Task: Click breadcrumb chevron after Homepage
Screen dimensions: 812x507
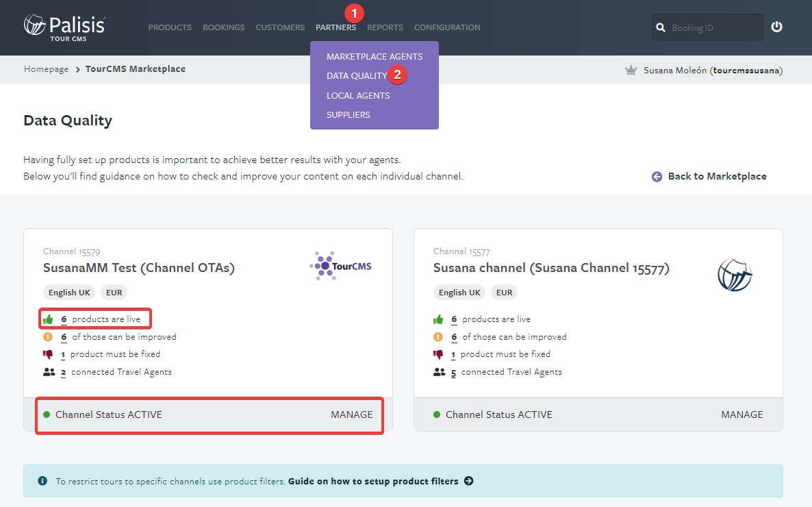Action: pos(77,69)
